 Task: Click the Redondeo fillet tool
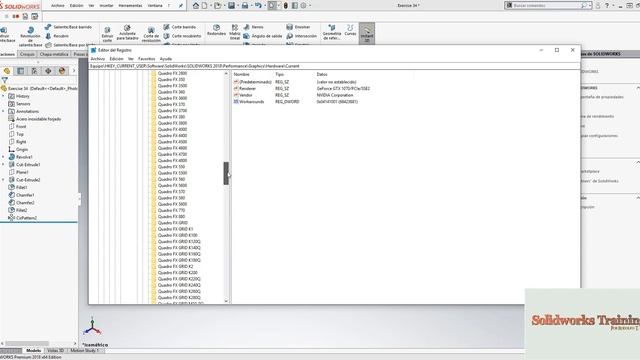tap(216, 30)
